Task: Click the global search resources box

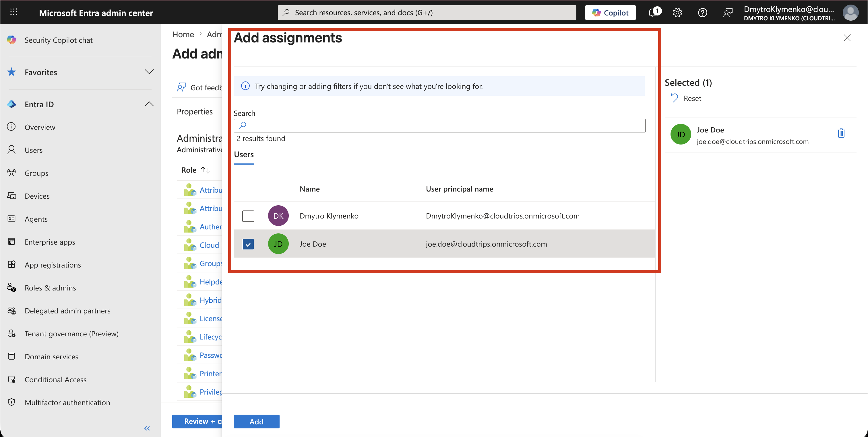Action: coord(427,12)
